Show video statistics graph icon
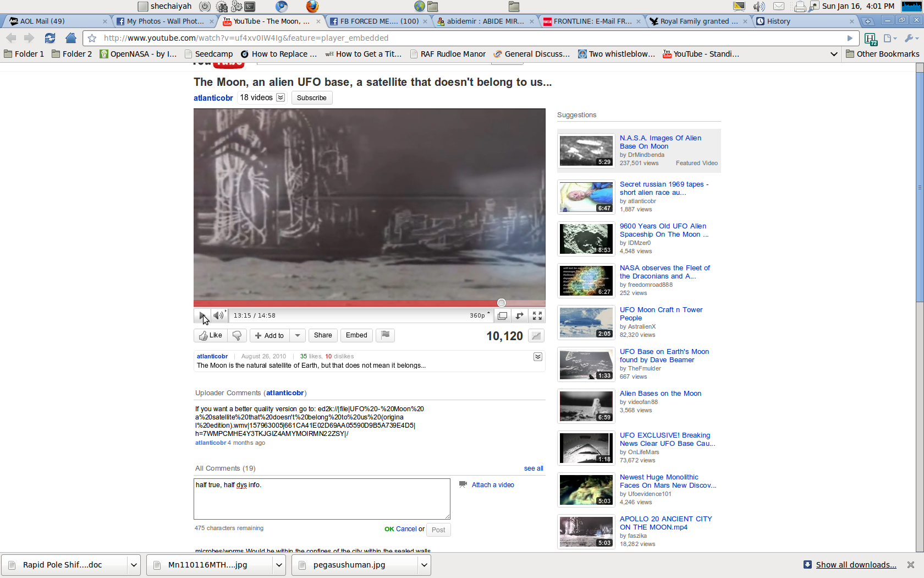Viewport: 924px width, 578px height. tap(536, 336)
